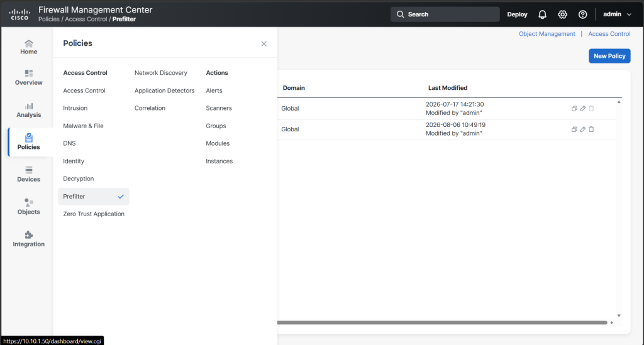
Task: Delete the policy modified 2026-07-17
Action: tap(591, 108)
